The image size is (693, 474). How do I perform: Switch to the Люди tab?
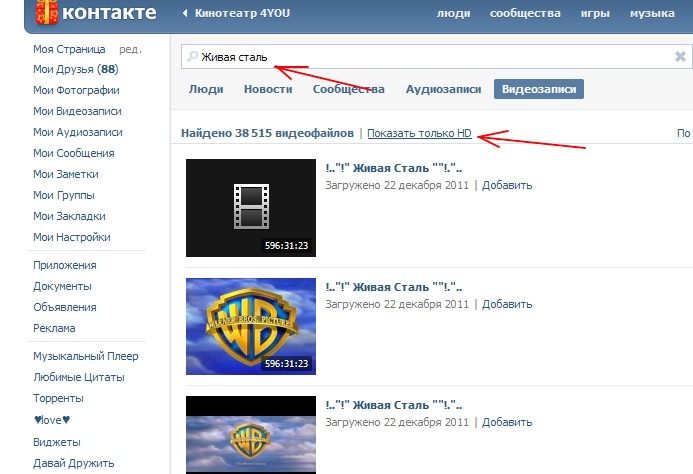(x=206, y=89)
